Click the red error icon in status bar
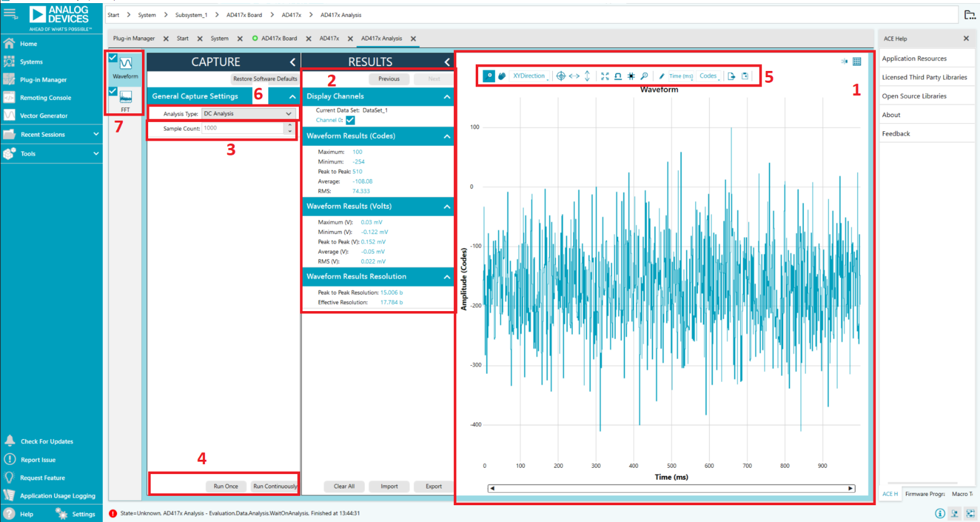Screen dimensions: 980x522 pos(113,513)
